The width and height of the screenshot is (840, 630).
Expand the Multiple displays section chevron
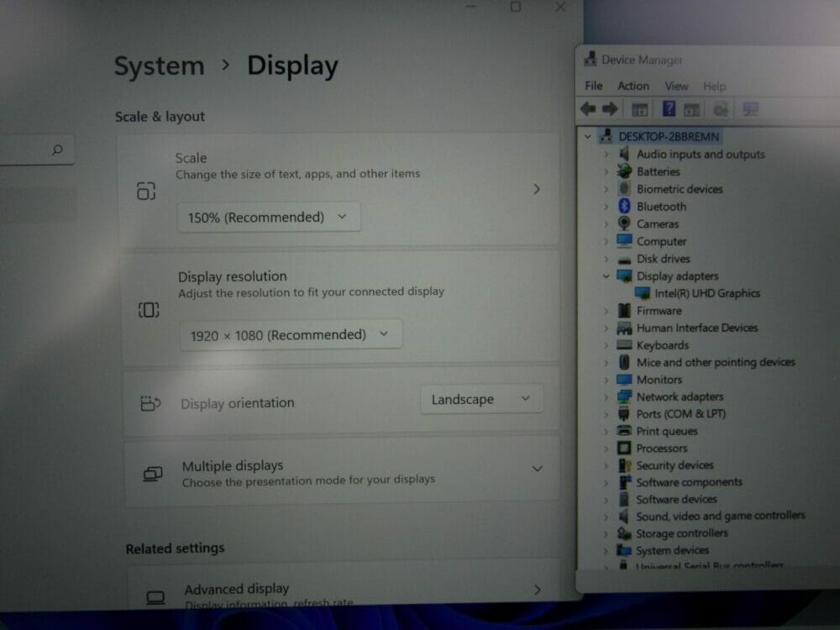[x=538, y=469]
